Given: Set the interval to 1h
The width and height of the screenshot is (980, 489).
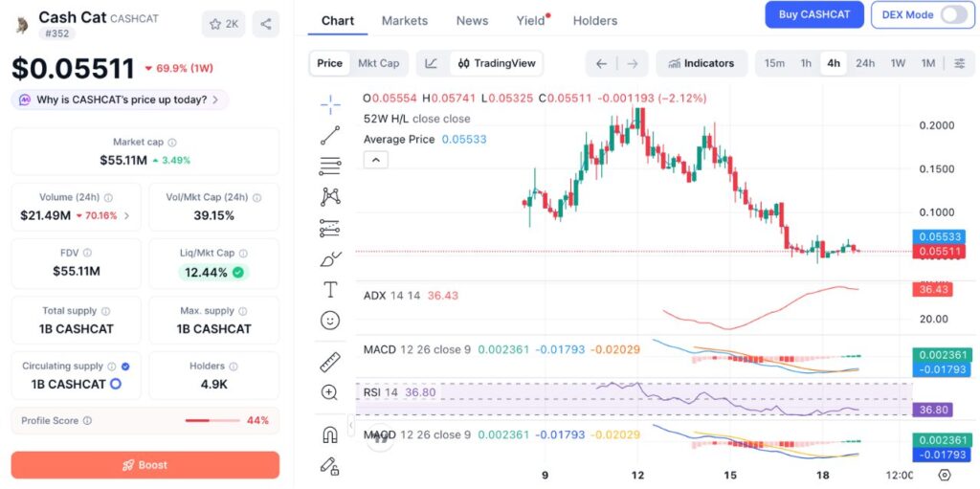Looking at the screenshot, I should (x=806, y=63).
